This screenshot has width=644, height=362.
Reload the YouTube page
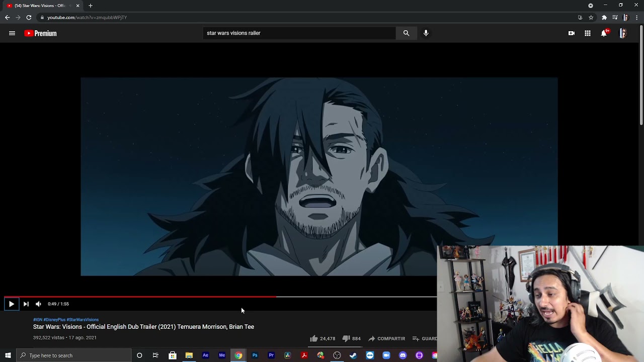pos(29,17)
